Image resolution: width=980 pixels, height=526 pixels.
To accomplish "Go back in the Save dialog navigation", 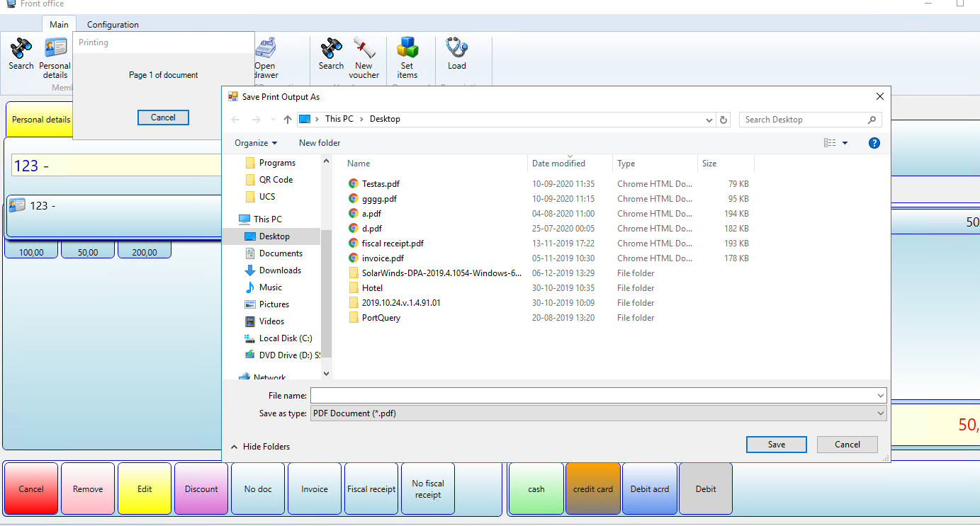I will 236,120.
